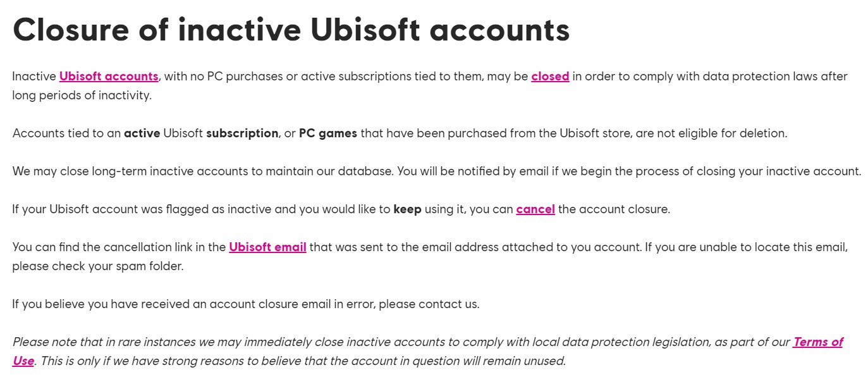The image size is (868, 384).
Task: Open the "Terms of Use" link
Action: (x=817, y=342)
